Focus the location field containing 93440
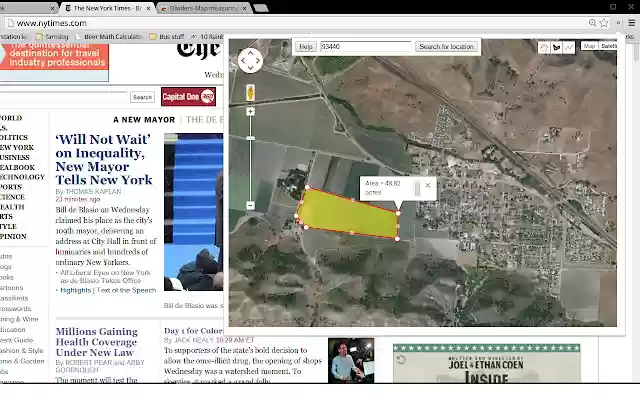 click(x=365, y=47)
